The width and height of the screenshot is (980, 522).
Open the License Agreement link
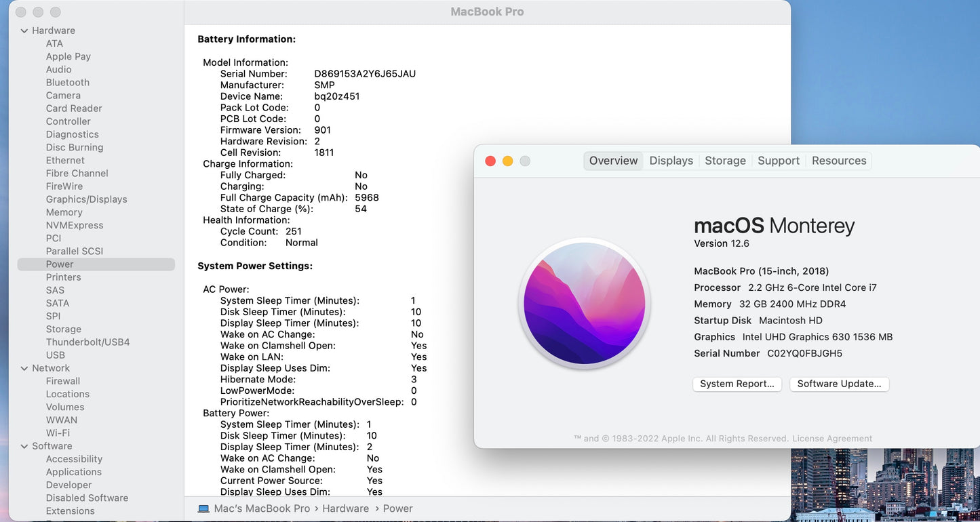(x=832, y=439)
